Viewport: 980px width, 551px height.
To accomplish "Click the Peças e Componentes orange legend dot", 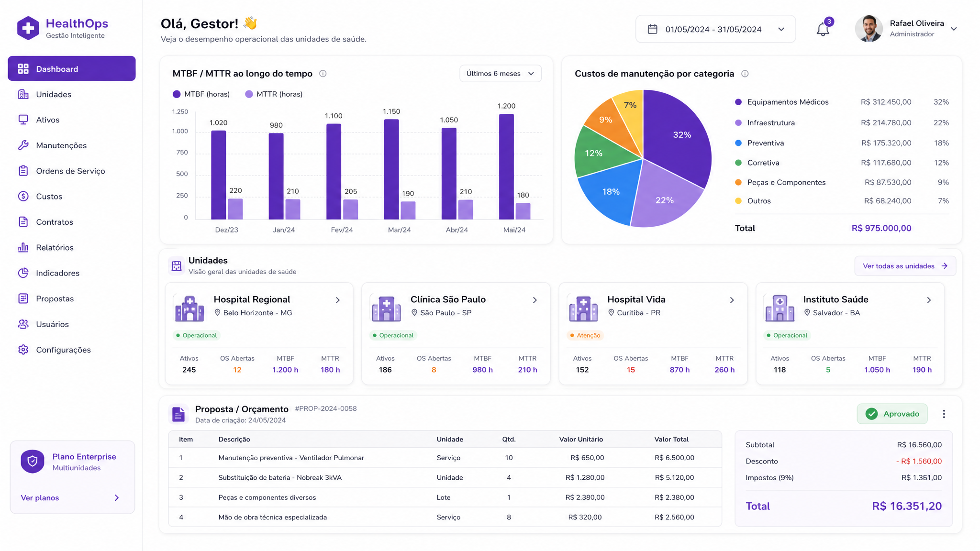I will pos(738,182).
